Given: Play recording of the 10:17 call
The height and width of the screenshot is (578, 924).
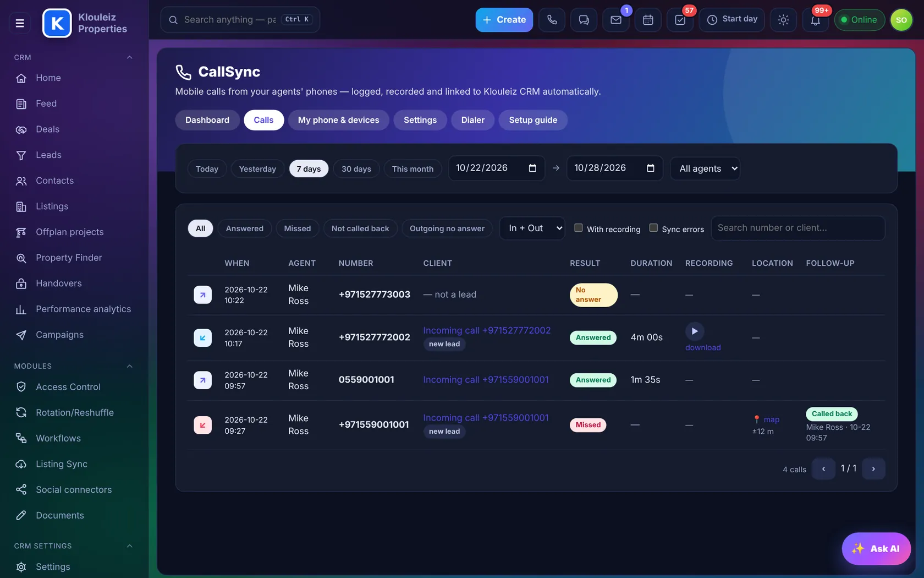Looking at the screenshot, I should [695, 331].
